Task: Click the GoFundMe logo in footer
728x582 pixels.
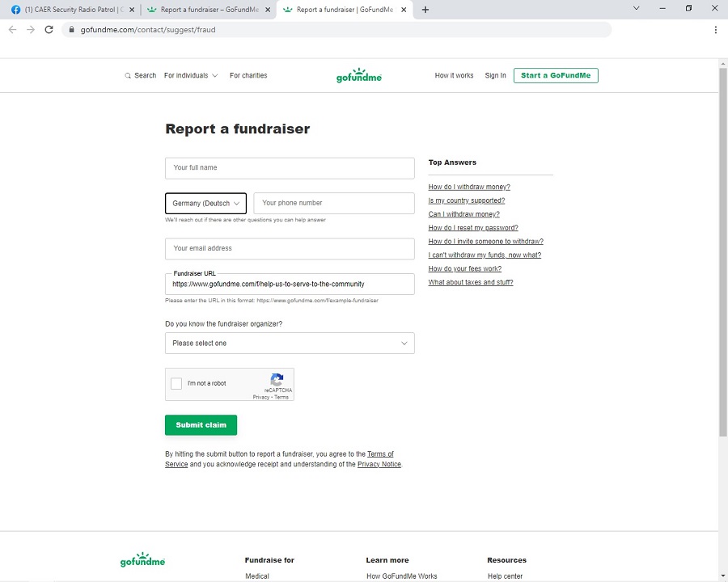Action: [142, 559]
